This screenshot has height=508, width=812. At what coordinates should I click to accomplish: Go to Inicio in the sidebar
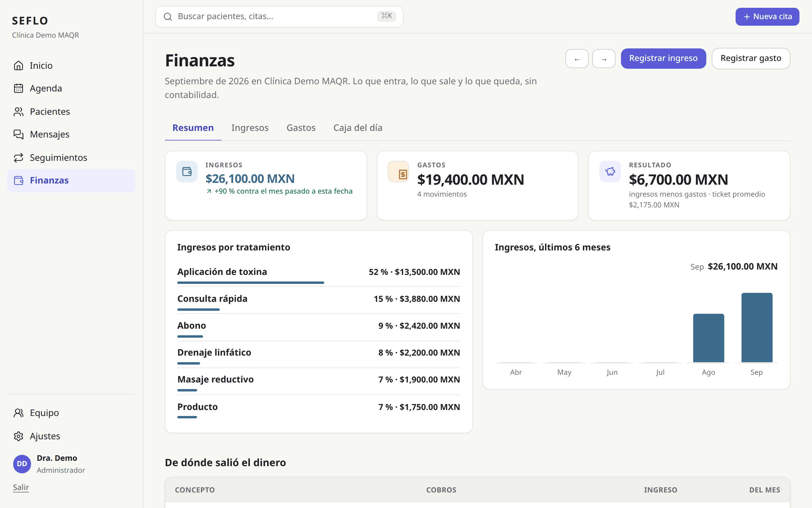point(71,65)
